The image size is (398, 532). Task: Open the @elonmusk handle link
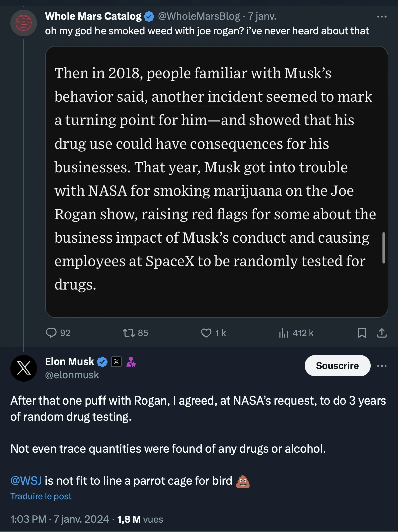(x=72, y=375)
